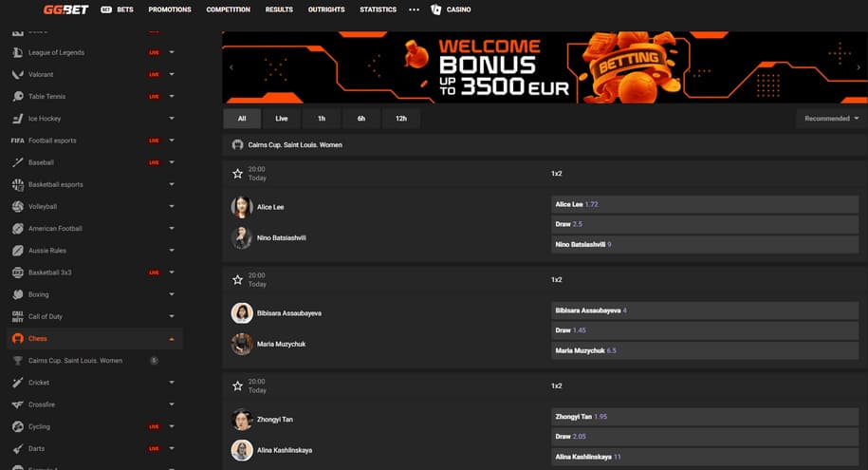Expand the League of Legends category
This screenshot has height=470, width=868.
point(172,52)
